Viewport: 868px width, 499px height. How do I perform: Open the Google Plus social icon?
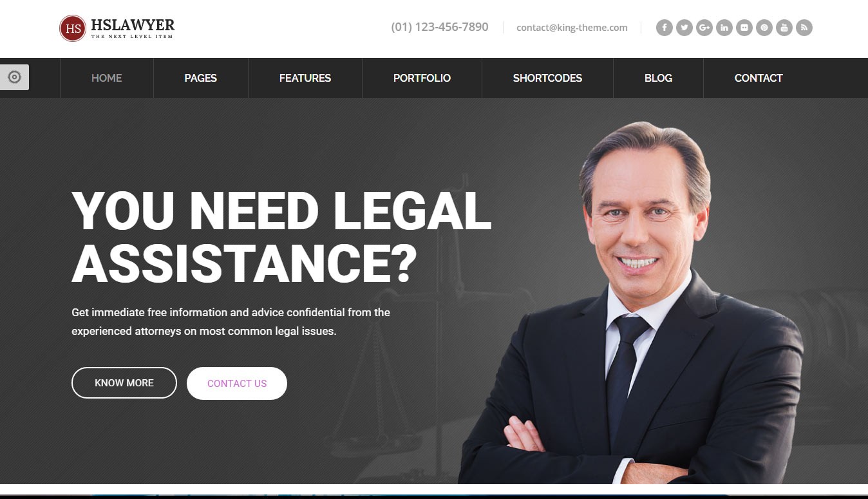point(704,28)
